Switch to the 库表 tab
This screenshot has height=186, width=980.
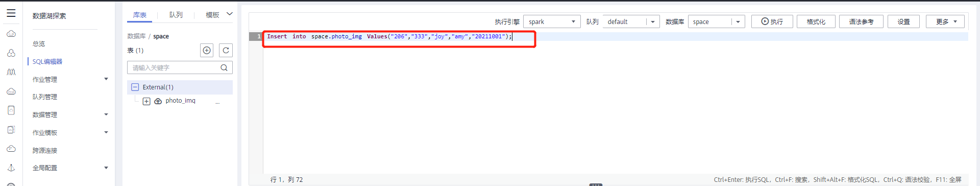click(x=140, y=15)
